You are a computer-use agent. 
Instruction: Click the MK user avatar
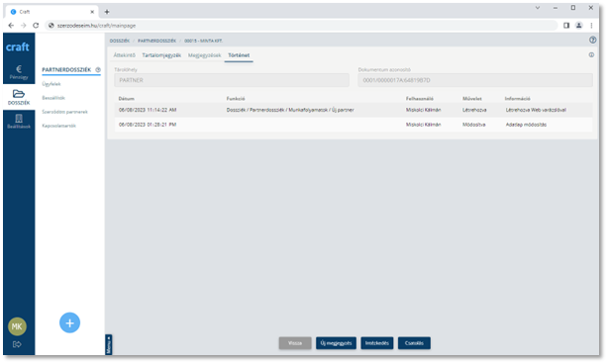point(17,326)
